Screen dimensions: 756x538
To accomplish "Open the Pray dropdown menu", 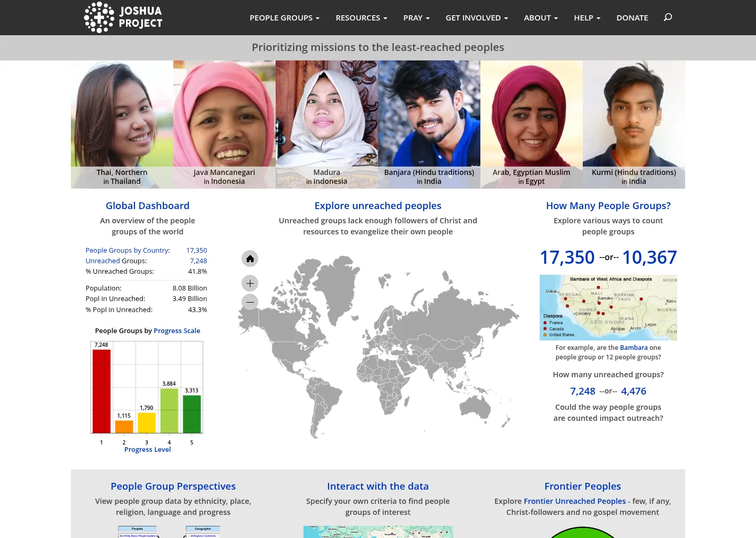I will tap(416, 18).
